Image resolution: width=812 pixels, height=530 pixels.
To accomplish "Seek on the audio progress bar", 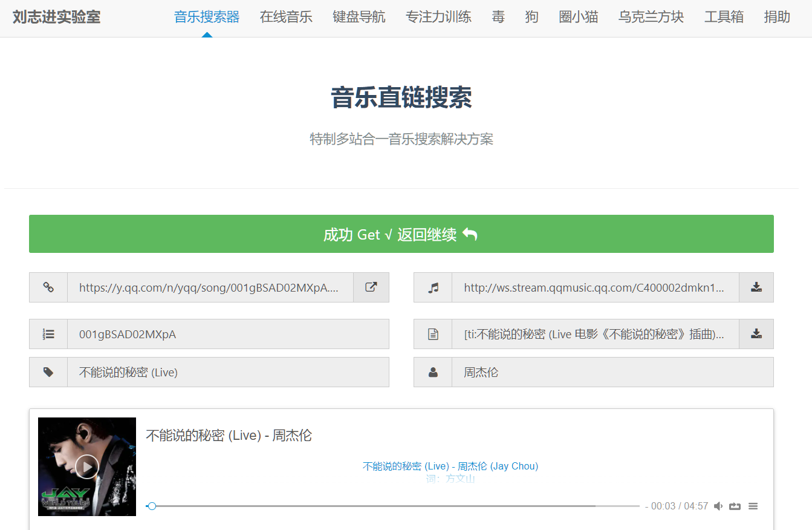I will pyautogui.click(x=392, y=506).
